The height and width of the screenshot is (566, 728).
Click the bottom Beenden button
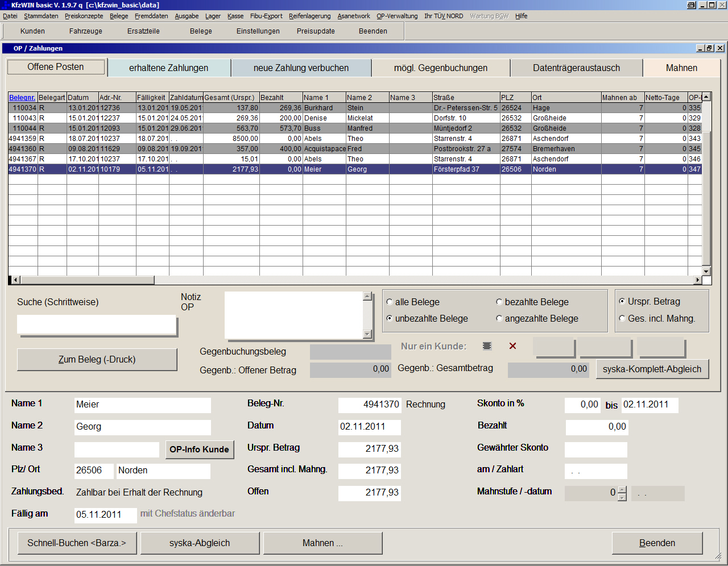(x=657, y=543)
